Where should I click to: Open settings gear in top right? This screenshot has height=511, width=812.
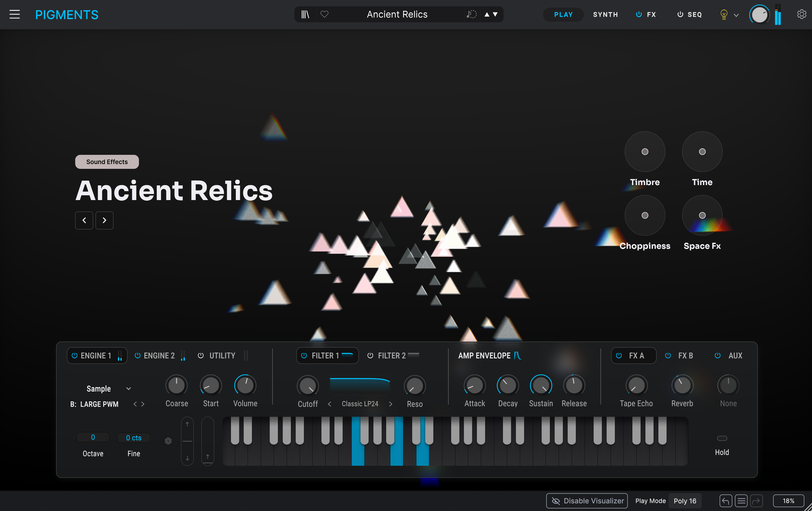(801, 14)
